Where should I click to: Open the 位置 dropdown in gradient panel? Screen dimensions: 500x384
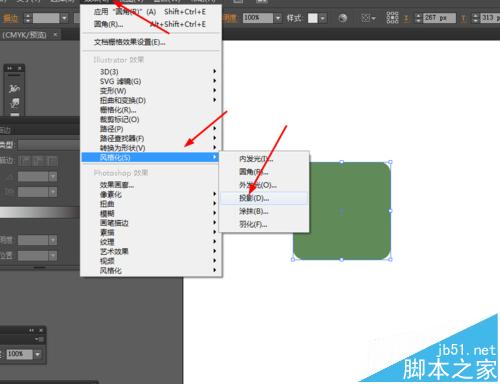pyautogui.click(x=53, y=255)
